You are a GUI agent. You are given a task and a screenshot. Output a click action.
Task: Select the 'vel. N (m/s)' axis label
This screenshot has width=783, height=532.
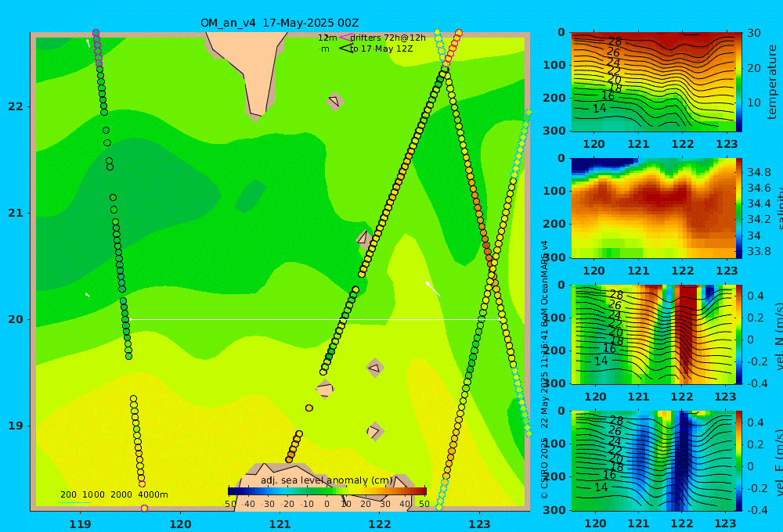[x=778, y=336]
